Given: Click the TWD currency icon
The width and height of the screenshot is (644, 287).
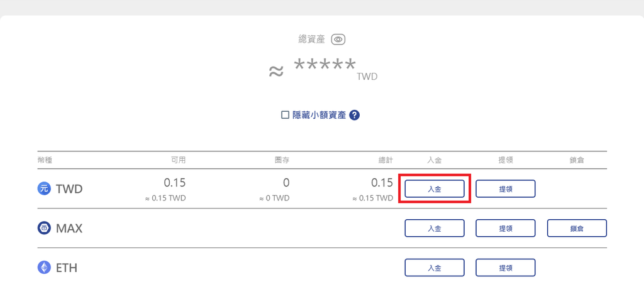Looking at the screenshot, I should (44, 188).
